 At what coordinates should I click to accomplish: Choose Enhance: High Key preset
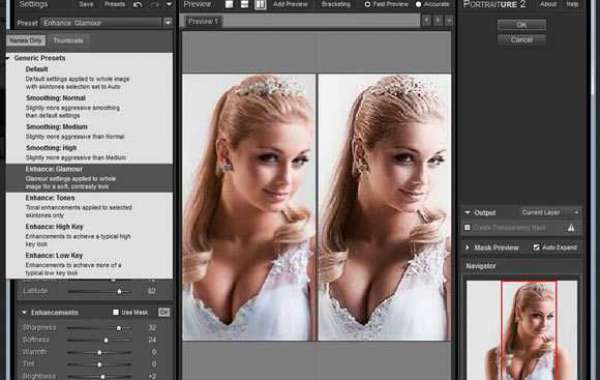(90, 235)
